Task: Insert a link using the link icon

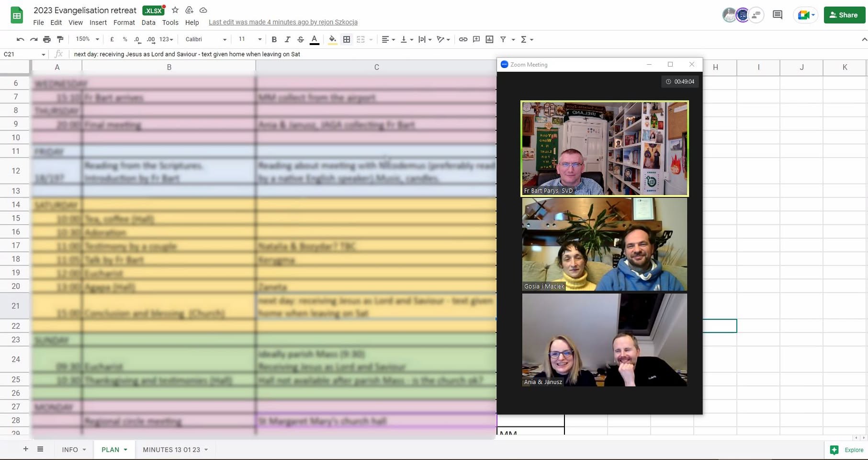Action: (463, 39)
